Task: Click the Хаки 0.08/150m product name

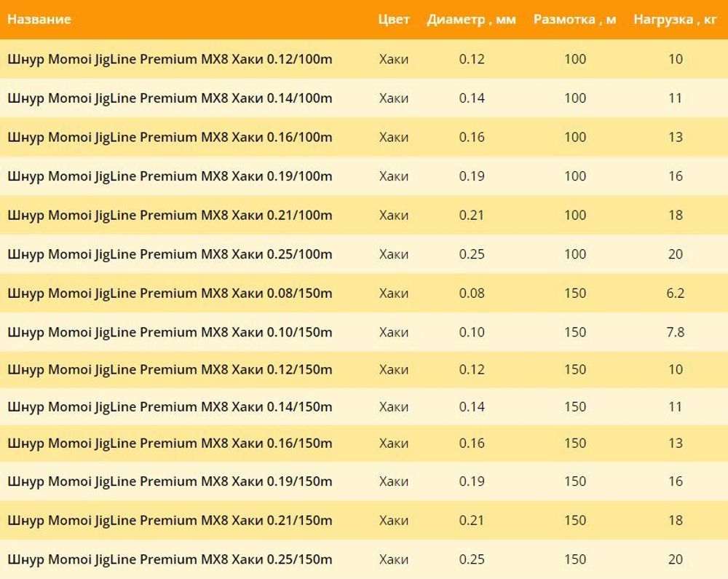Action: (x=170, y=294)
